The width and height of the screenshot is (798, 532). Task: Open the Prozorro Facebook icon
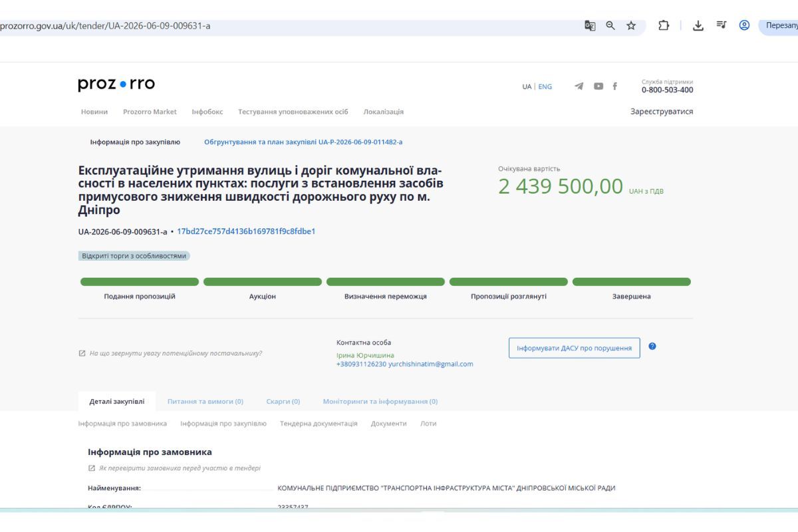(614, 86)
